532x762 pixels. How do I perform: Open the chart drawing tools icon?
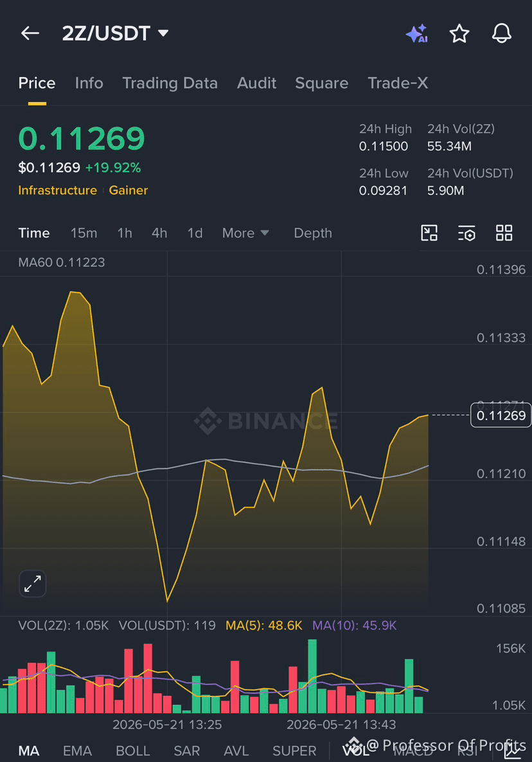429,233
